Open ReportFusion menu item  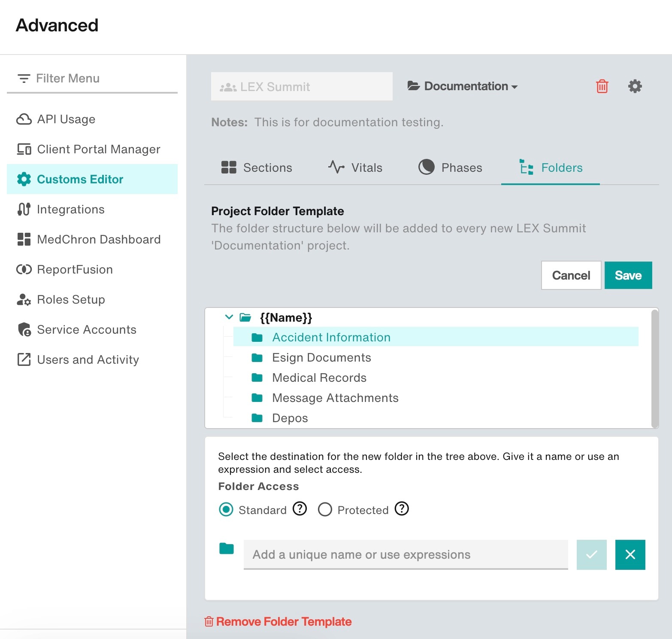click(x=92, y=269)
